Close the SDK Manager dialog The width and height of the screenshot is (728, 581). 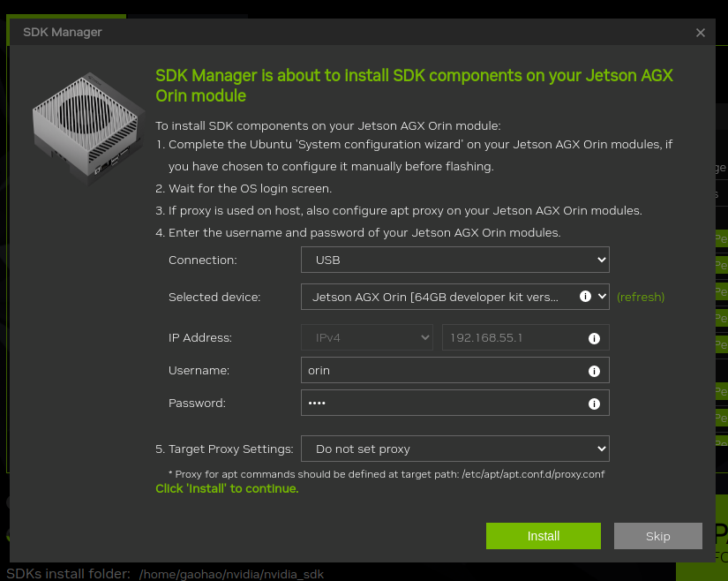[700, 33]
